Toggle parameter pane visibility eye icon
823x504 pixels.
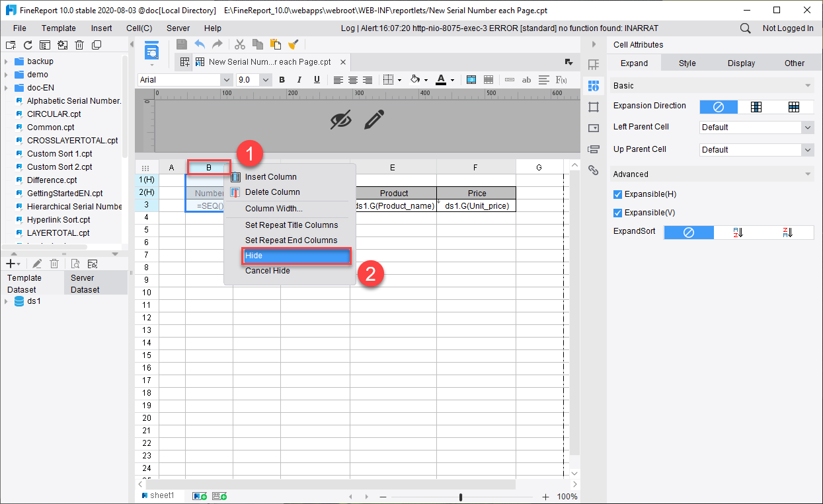pyautogui.click(x=341, y=120)
